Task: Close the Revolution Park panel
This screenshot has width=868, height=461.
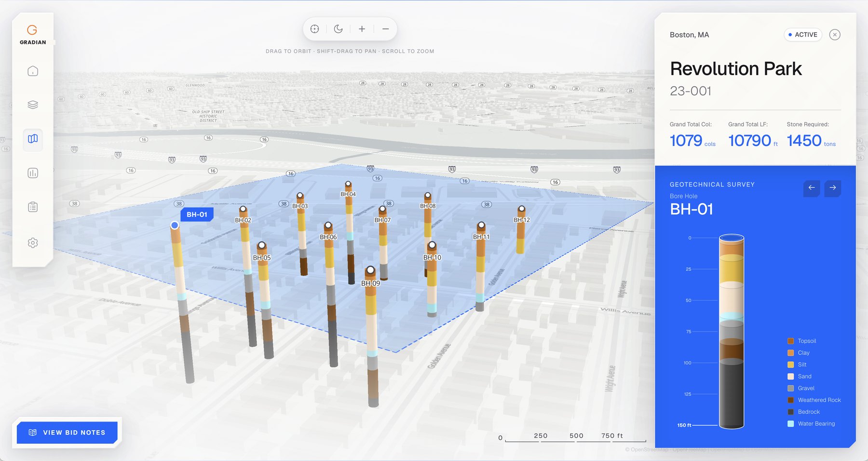Action: tap(835, 35)
